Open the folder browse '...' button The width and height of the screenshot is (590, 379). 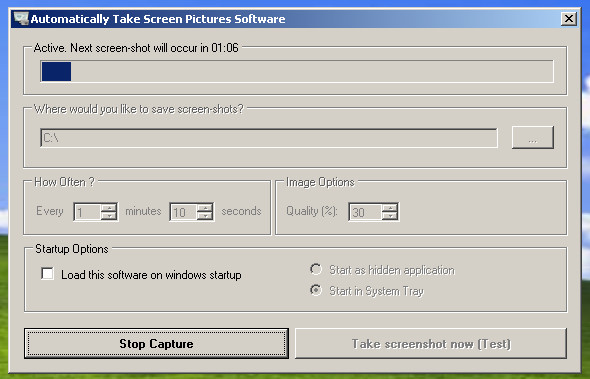[x=532, y=137]
